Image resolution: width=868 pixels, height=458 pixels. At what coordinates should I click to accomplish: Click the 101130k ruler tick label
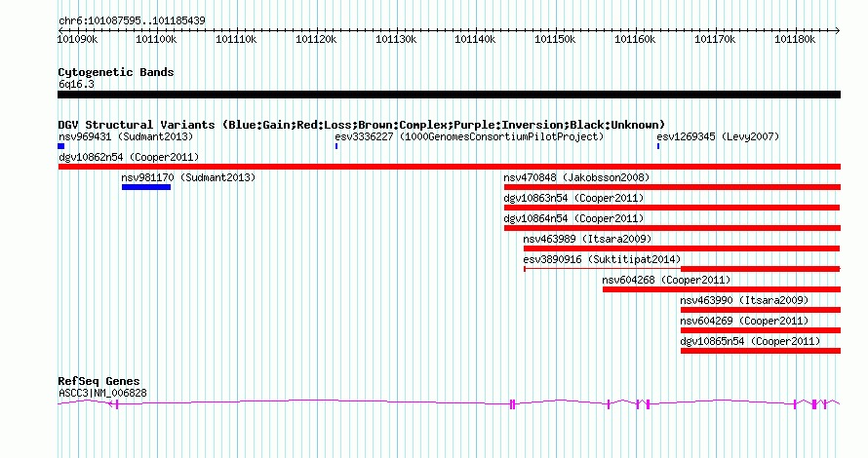[x=396, y=39]
